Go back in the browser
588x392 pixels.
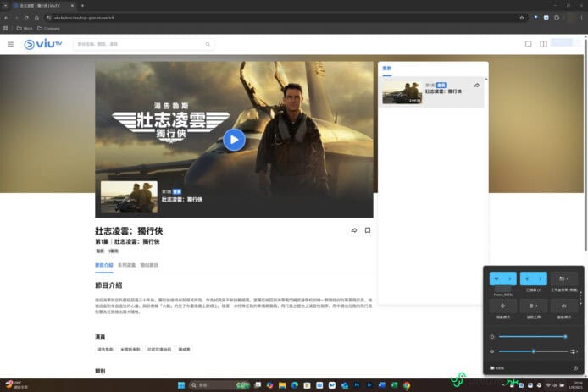pos(7,18)
